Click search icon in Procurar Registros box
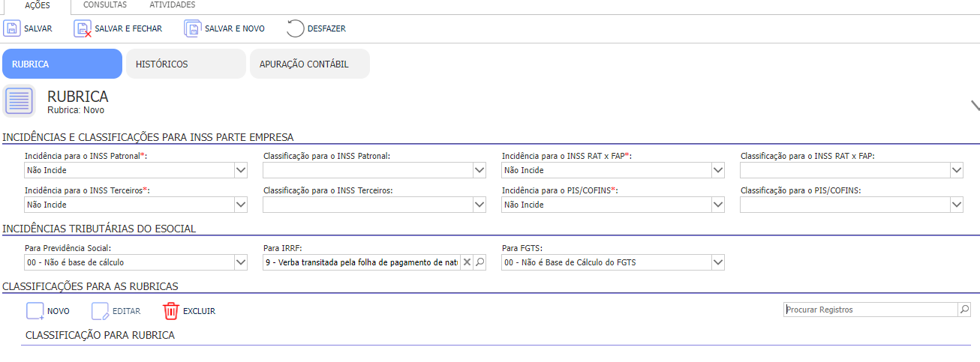Screen dimensions: 980x362 click(964, 310)
